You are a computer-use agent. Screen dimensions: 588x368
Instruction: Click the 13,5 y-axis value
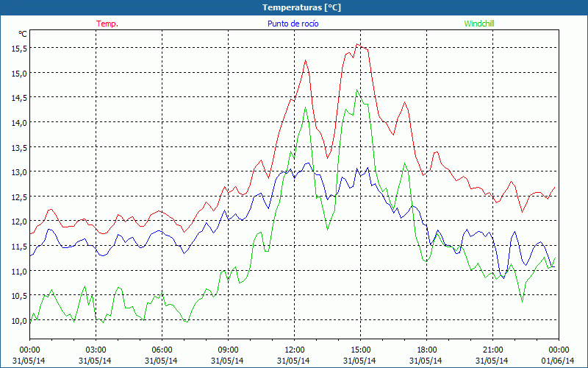pos(20,148)
